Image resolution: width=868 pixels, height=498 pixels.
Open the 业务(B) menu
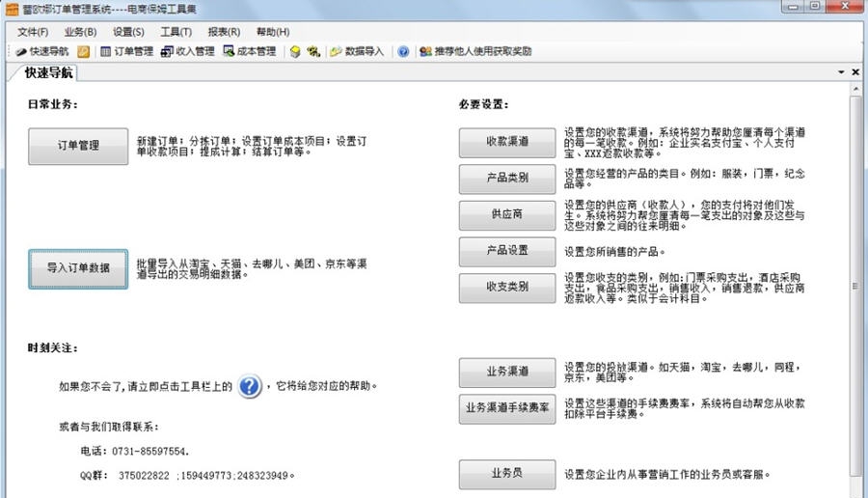click(x=80, y=32)
